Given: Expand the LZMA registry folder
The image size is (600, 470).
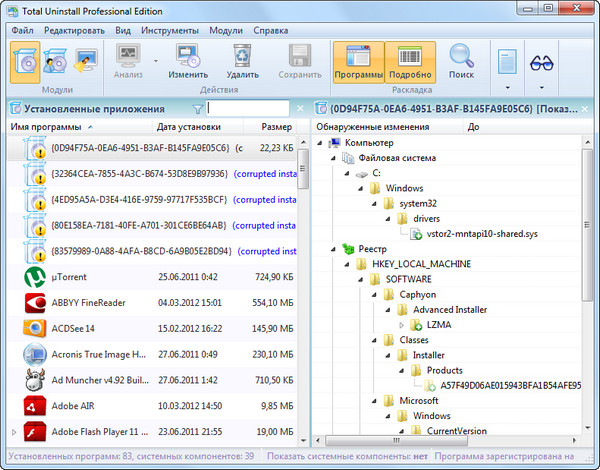Looking at the screenshot, I should [x=401, y=325].
